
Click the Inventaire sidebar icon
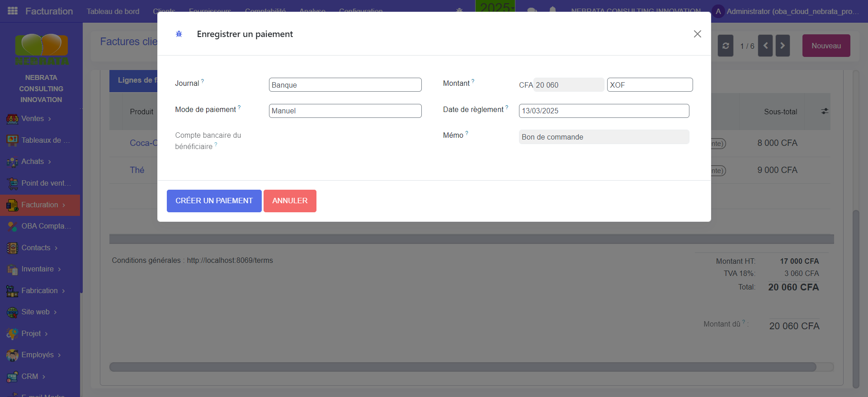(12, 269)
